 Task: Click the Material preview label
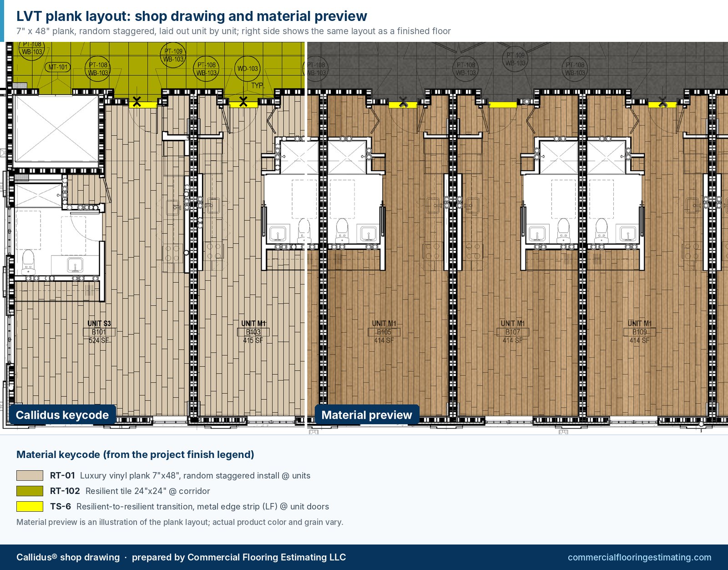pos(367,415)
